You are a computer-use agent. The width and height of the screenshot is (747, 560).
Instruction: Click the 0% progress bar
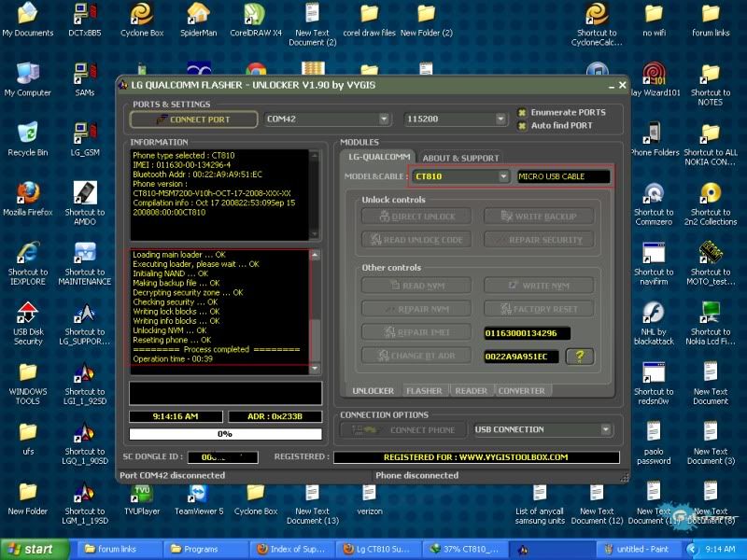[x=225, y=434]
